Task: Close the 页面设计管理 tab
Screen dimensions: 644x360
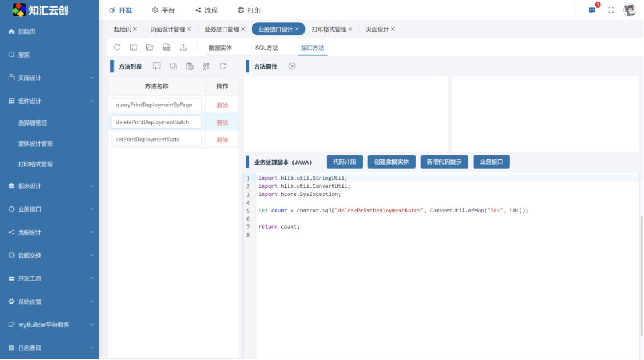Action: 189,29
